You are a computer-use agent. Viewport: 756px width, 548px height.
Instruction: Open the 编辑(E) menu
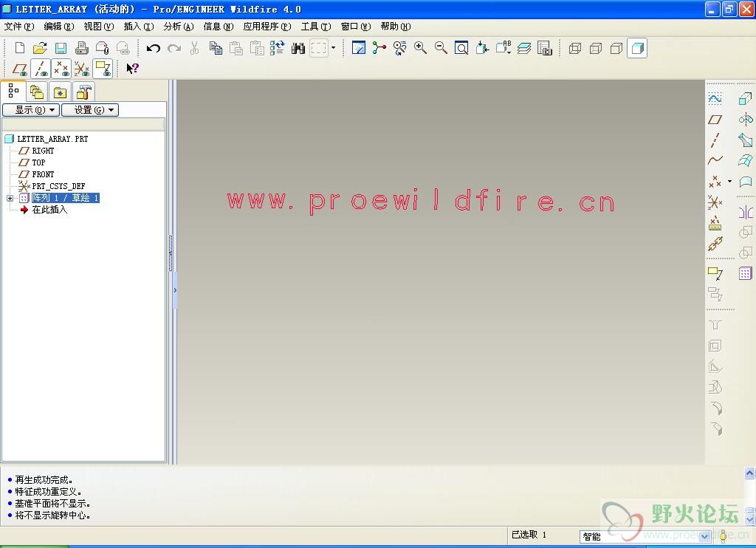point(59,27)
